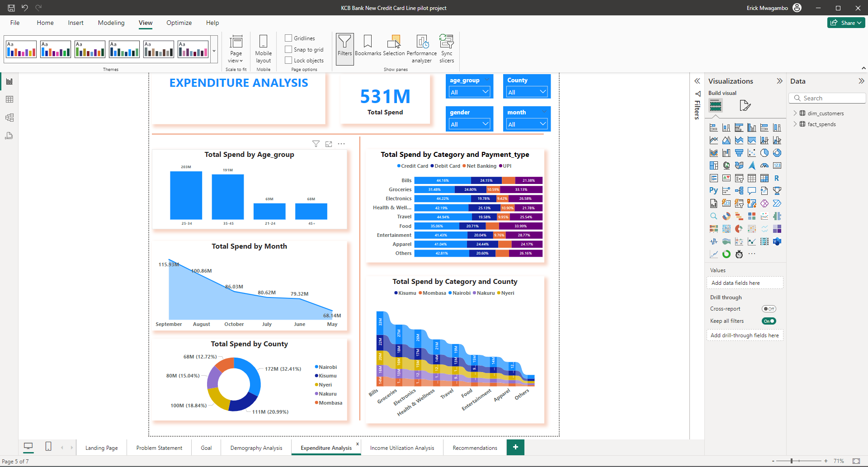Screen dimensions: 868x467
Task: Open the Selection pane
Action: [394, 46]
